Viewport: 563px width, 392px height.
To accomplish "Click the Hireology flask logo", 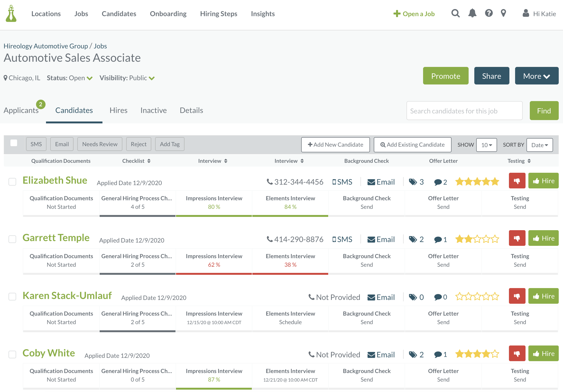I will (x=11, y=14).
